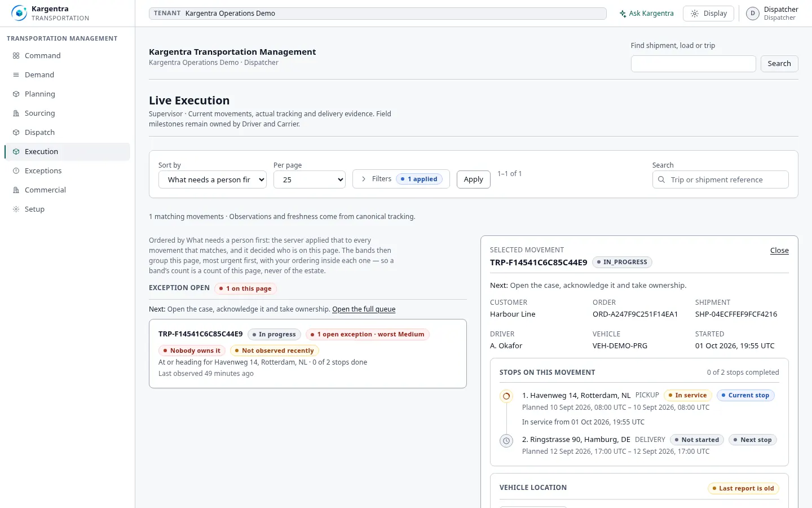This screenshot has width=812, height=508.
Task: Click the 'Last report is old' badge
Action: [x=743, y=489]
